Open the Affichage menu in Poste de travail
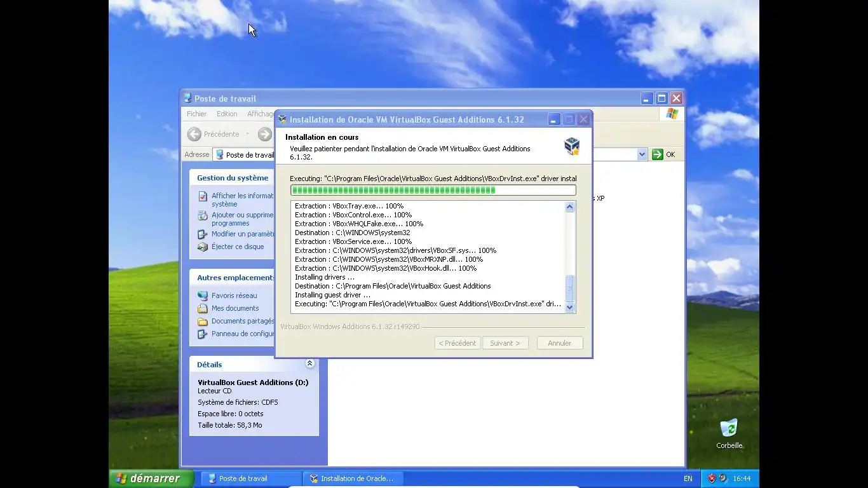Viewport: 868px width, 488px height. [260, 114]
